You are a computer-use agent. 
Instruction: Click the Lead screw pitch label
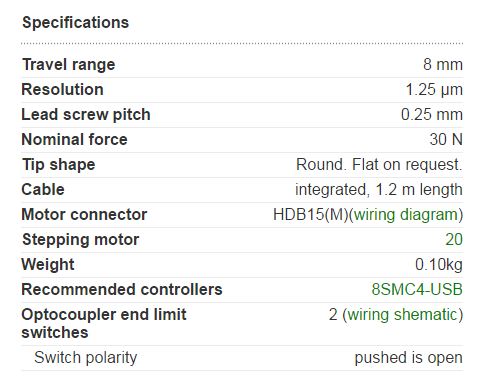[86, 115]
